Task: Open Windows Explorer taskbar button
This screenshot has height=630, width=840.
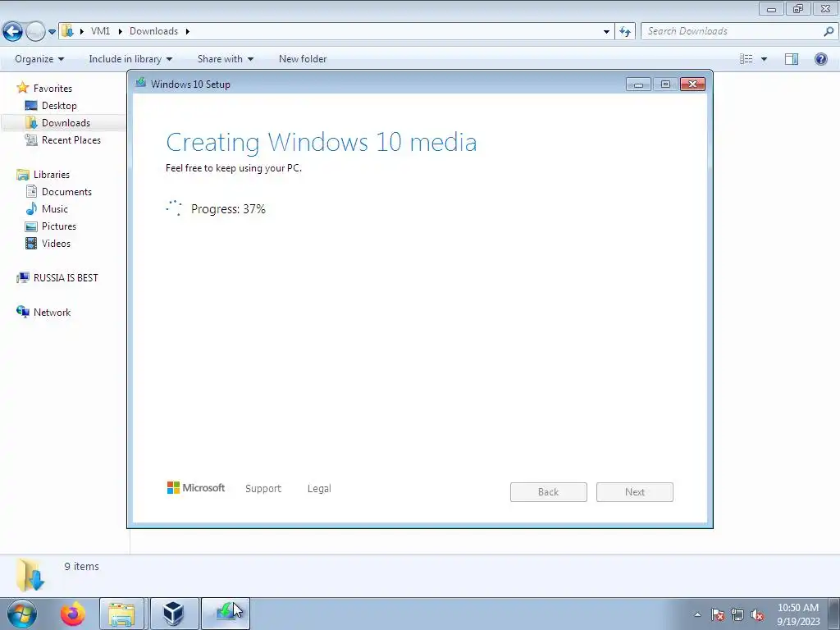Action: click(121, 614)
